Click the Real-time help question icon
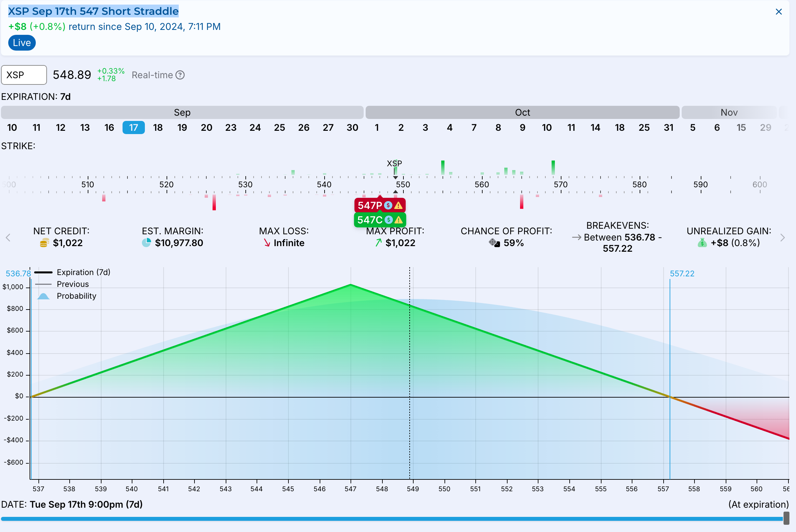 [x=180, y=75]
